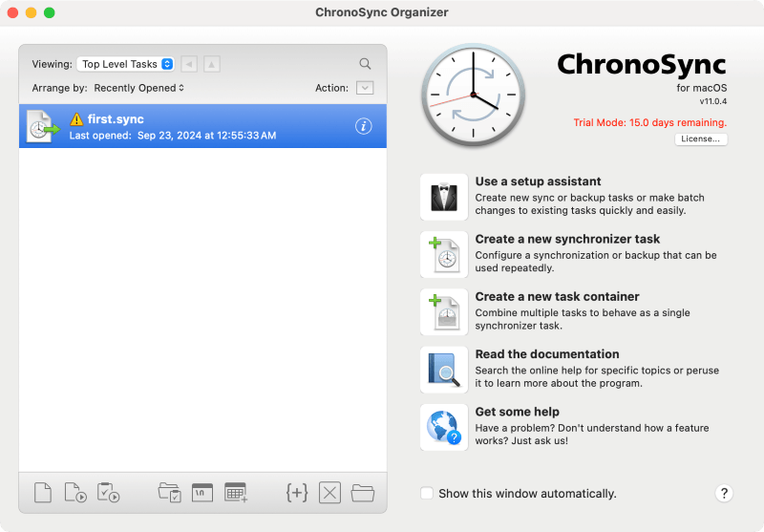
Task: Open the Viewing Top Level Tasks dropdown
Action: [126, 64]
